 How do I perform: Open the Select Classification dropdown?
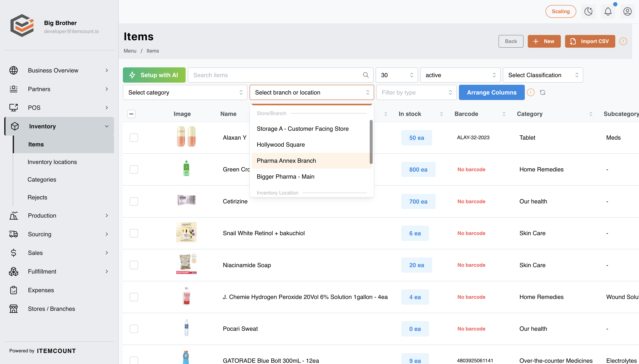click(543, 75)
